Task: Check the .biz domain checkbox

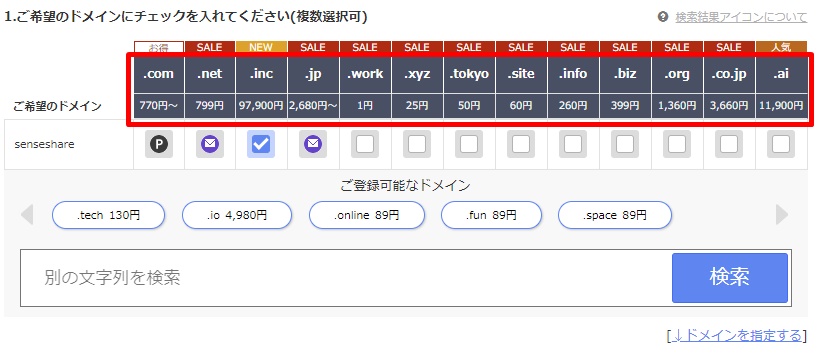Action: click(x=625, y=144)
